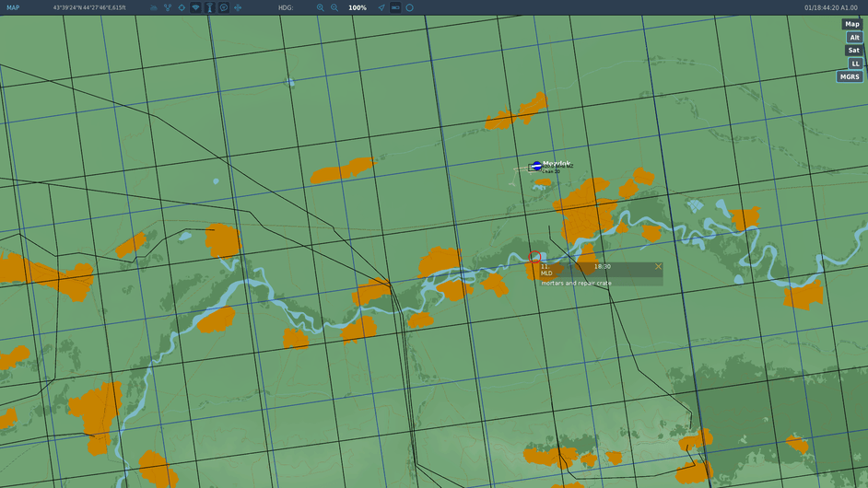Click the crosshair target icon

coord(181,7)
